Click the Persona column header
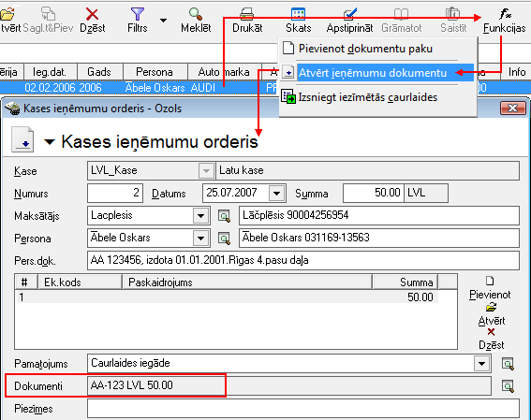Image resolution: width=531 pixels, height=420 pixels. point(155,72)
